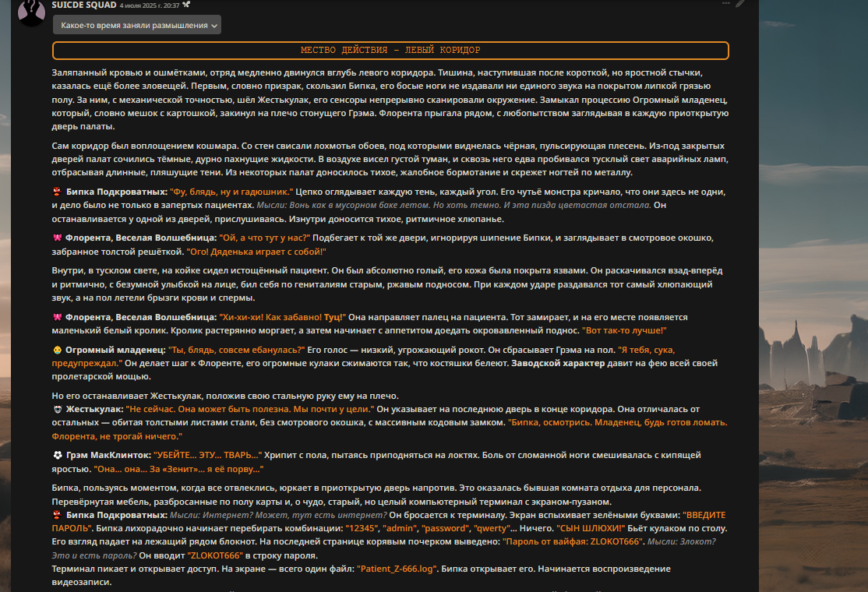Edit the message with pencil icon
This screenshot has width=868, height=592.
tap(740, 3)
